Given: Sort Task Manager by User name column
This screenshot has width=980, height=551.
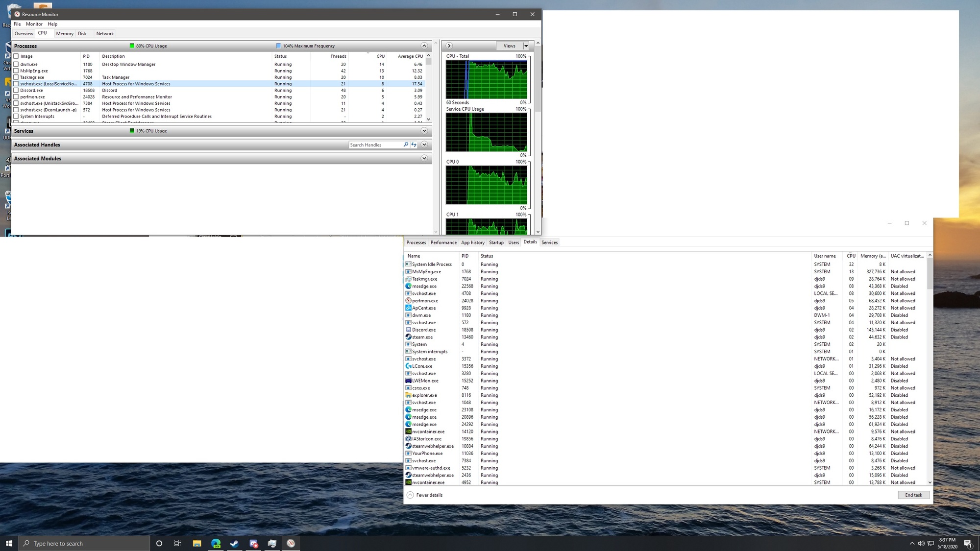Looking at the screenshot, I should pyautogui.click(x=825, y=256).
